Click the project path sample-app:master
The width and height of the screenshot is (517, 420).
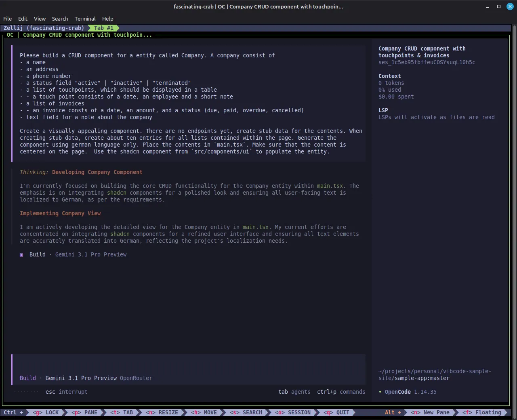tap(422, 378)
